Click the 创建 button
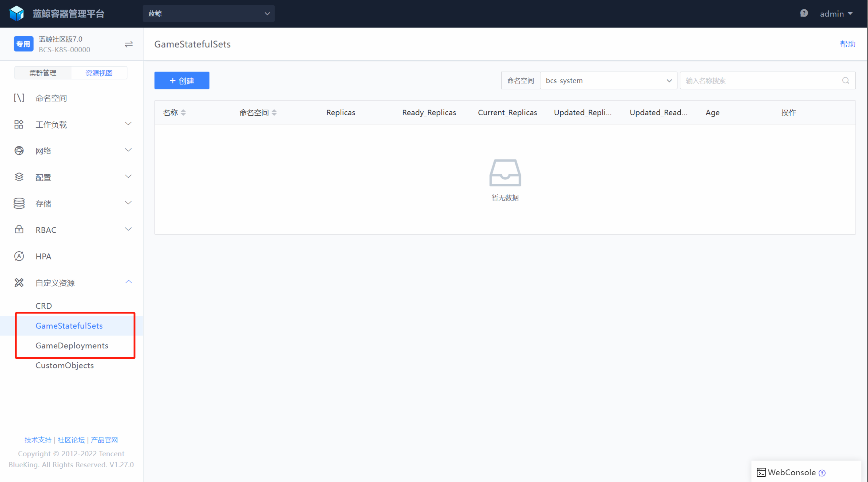 [182, 81]
